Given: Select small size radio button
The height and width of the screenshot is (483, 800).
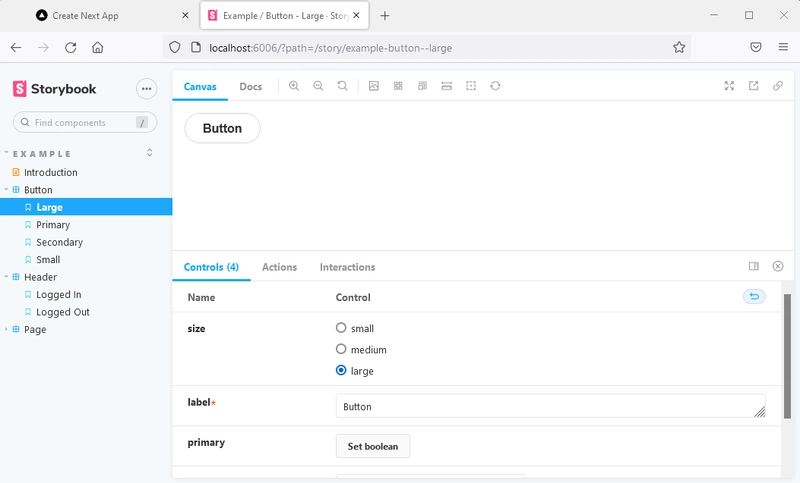Looking at the screenshot, I should (341, 328).
